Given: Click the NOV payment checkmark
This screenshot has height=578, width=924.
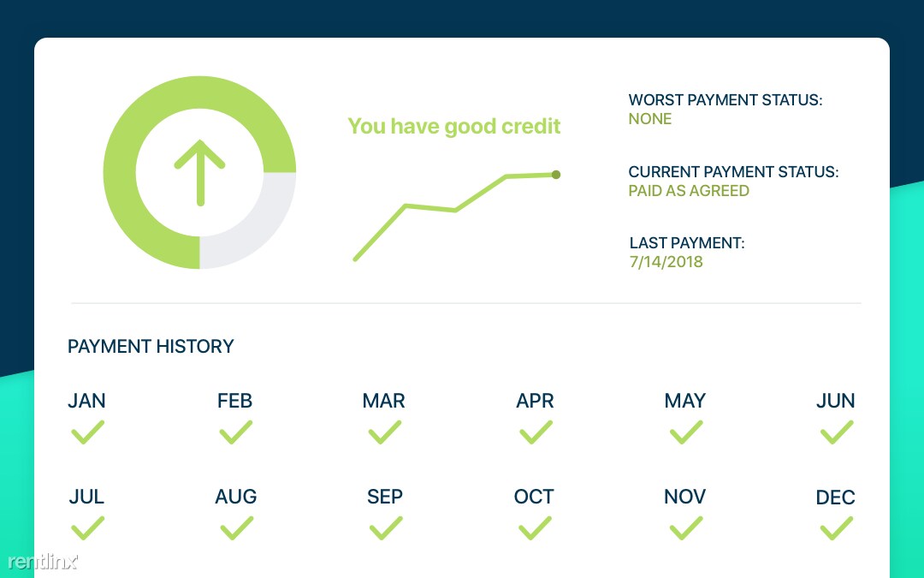Looking at the screenshot, I should tap(686, 527).
